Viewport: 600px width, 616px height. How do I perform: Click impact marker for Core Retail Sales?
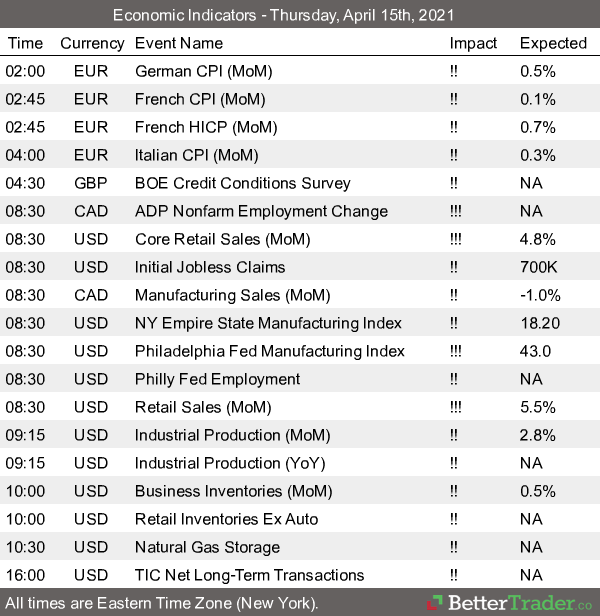coord(456,239)
